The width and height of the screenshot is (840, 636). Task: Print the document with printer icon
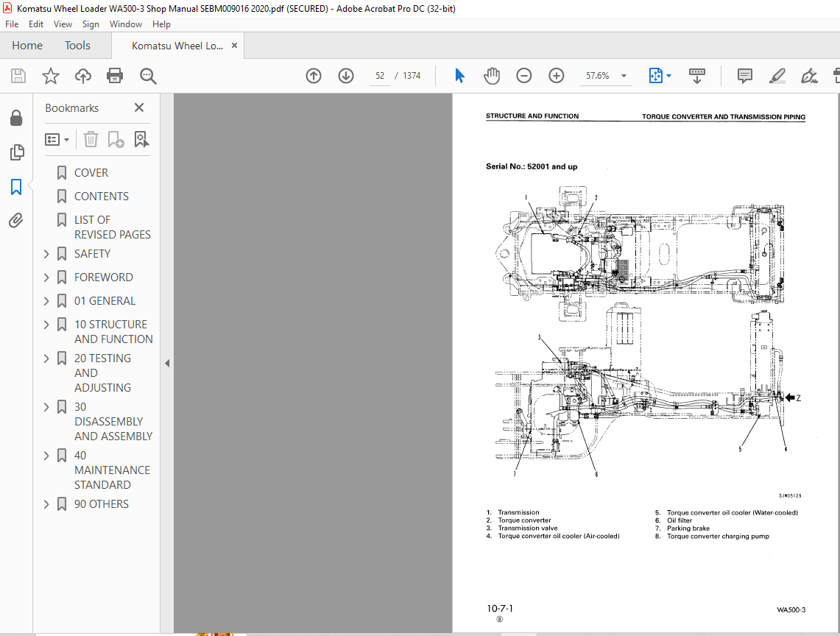[x=115, y=76]
